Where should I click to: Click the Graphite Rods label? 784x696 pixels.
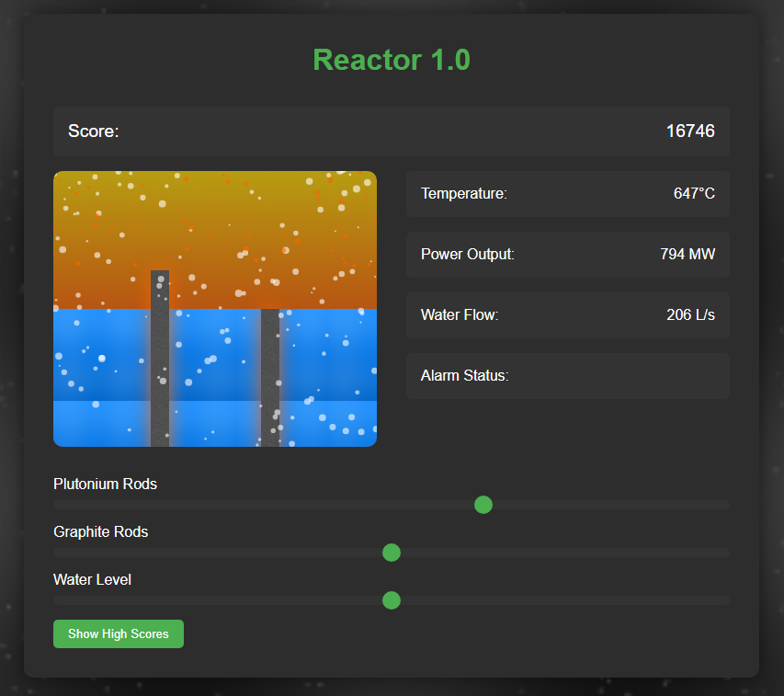tap(100, 531)
